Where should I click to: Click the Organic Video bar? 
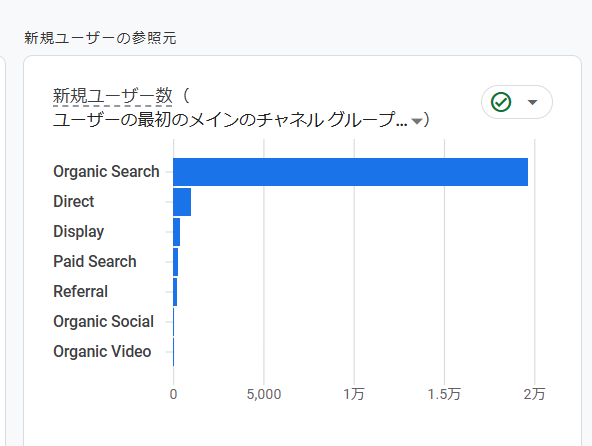click(x=174, y=352)
